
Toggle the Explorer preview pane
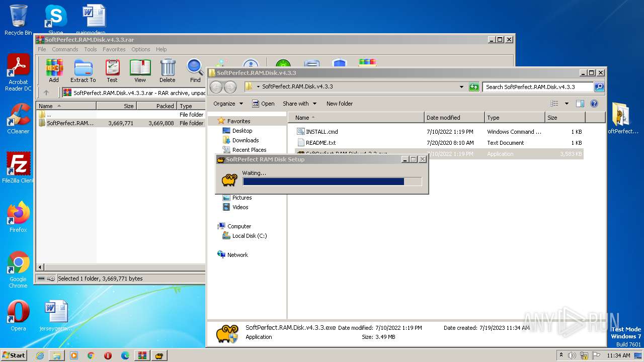580,104
